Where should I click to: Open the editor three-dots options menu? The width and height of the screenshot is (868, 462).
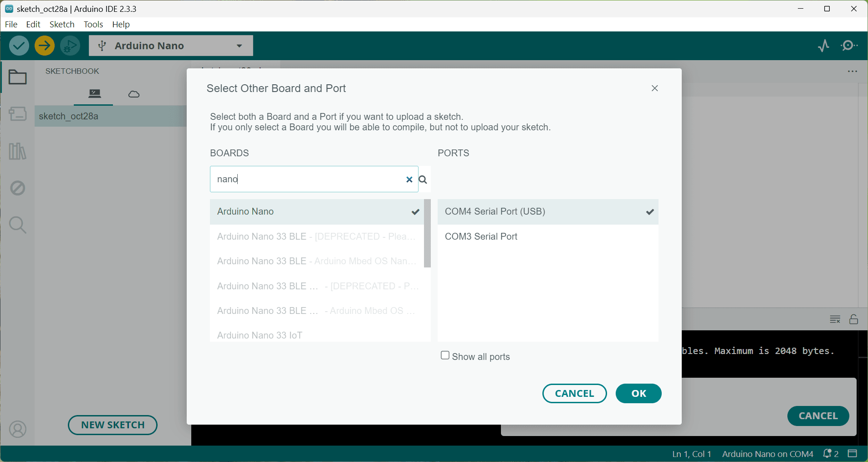(853, 72)
